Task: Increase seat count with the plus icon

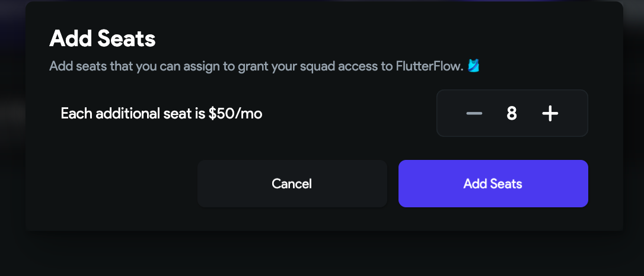Action: [x=550, y=113]
